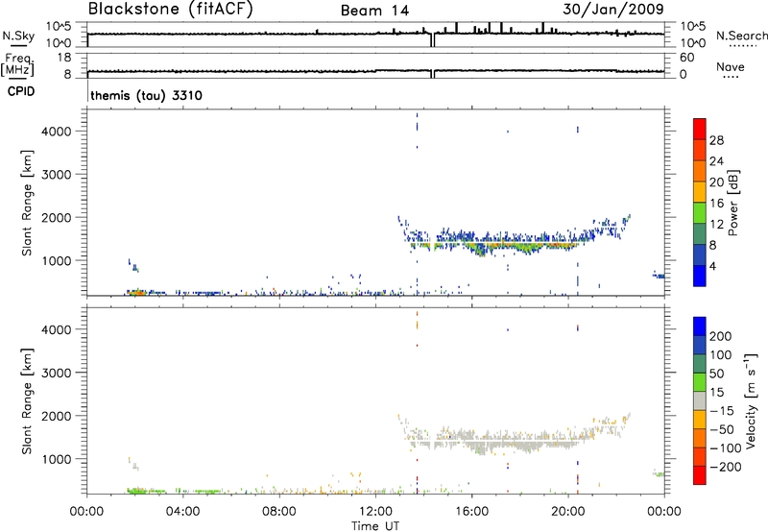Click the themis (tau) 3310 text

click(x=146, y=95)
